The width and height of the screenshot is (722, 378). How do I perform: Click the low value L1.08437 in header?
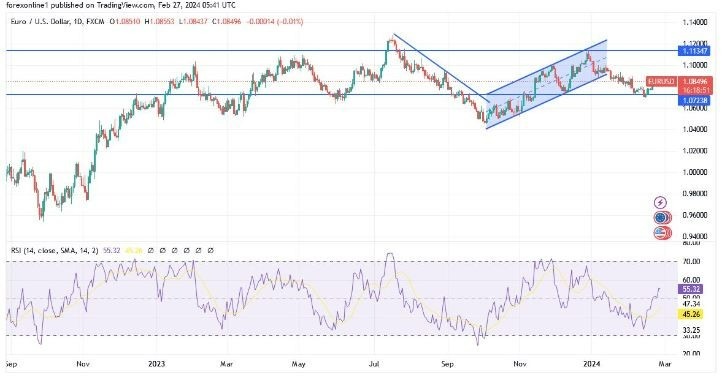coord(194,21)
